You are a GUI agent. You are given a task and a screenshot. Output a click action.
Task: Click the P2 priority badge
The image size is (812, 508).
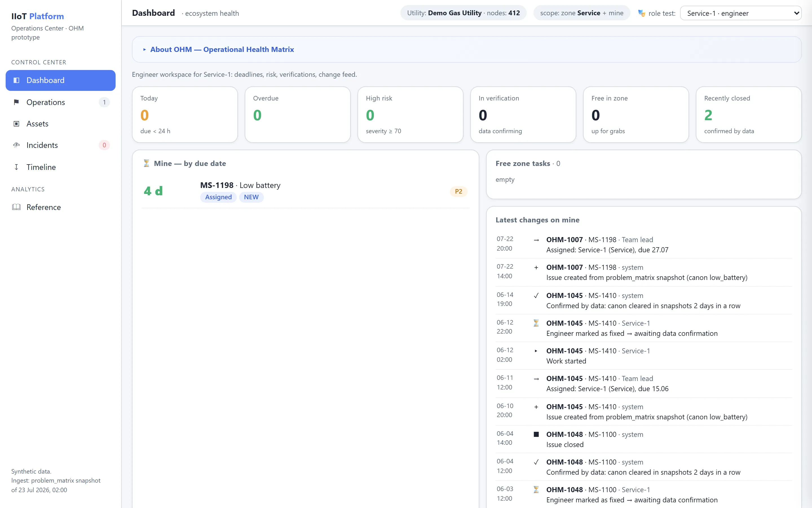pyautogui.click(x=458, y=192)
